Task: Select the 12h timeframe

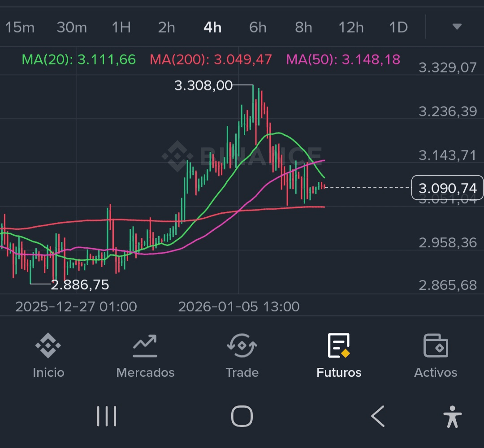Action: [x=351, y=27]
